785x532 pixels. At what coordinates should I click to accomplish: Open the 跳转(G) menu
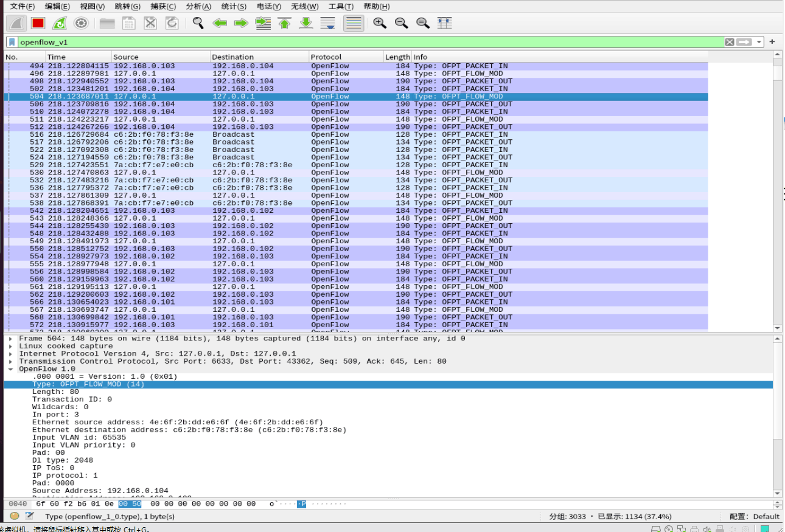[127, 7]
